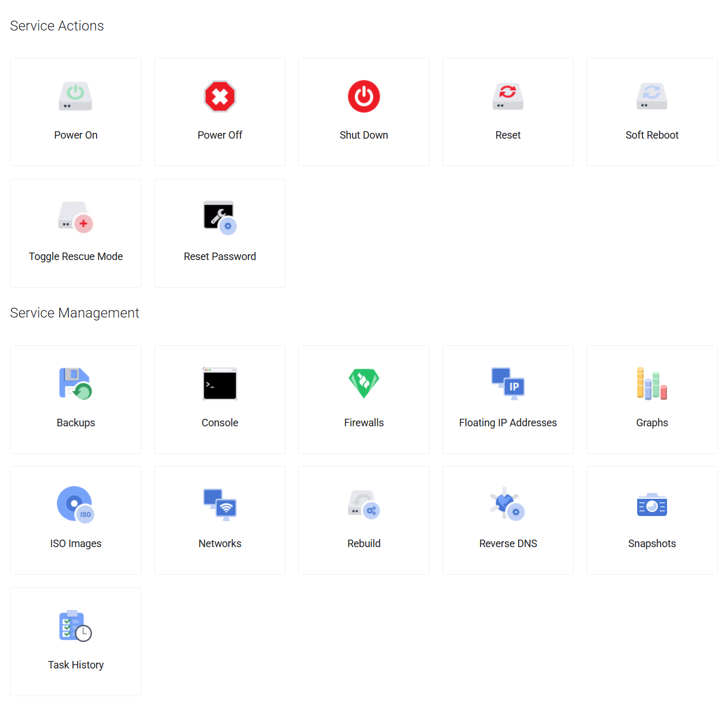Viewport: 728px width, 703px height.
Task: Open the Firewalls shield icon
Action: [363, 384]
